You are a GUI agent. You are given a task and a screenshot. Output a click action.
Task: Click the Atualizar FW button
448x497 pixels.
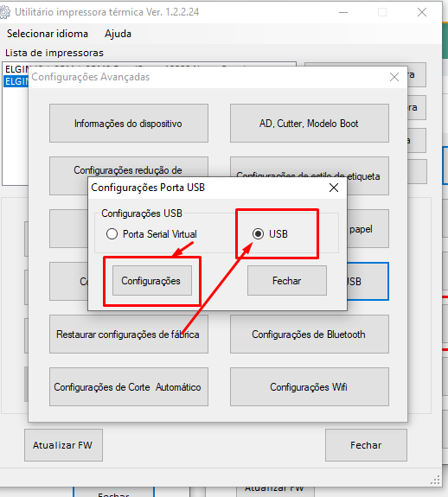click(63, 445)
